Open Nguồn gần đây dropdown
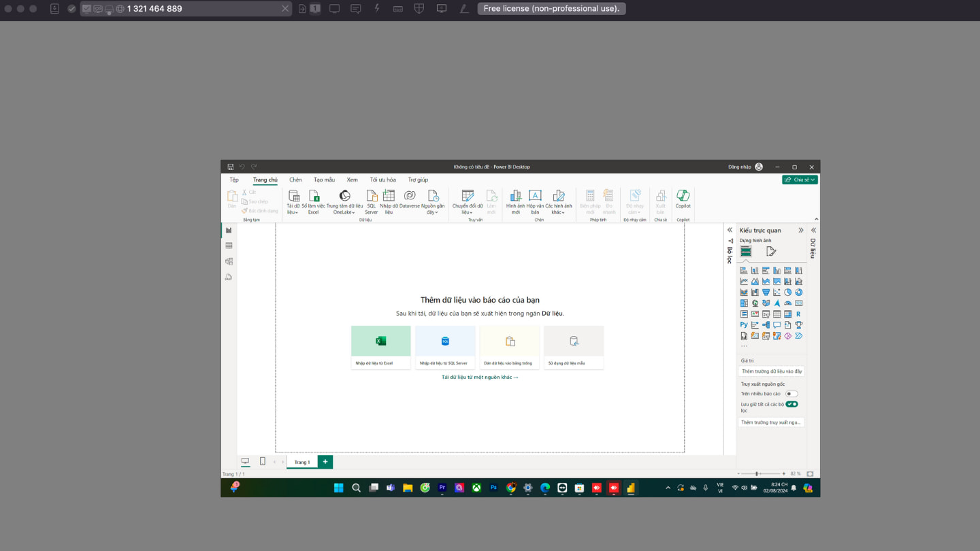Viewport: 980px width, 551px height. 433,202
